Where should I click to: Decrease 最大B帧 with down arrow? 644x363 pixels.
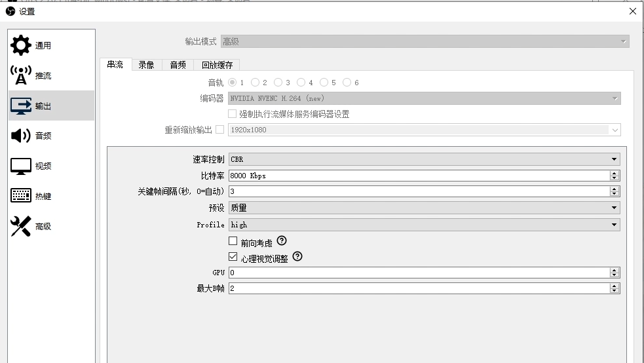615,291
